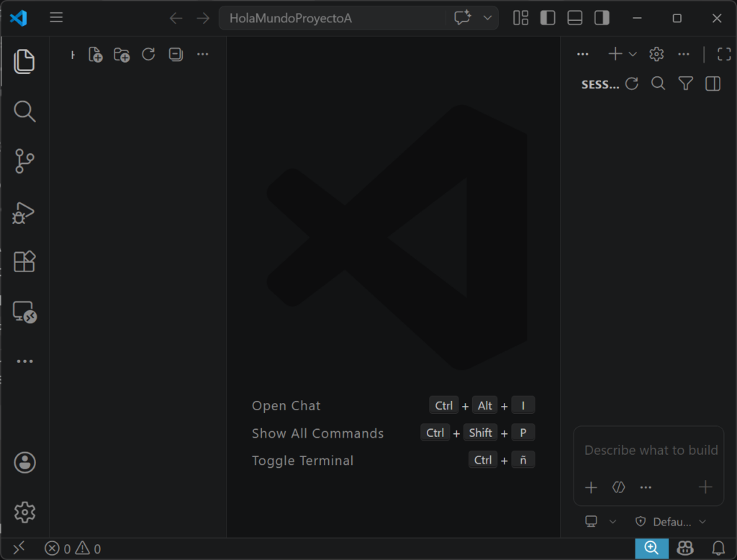Click the SESS... sessions header
Screen dimensions: 737x560
(x=600, y=85)
